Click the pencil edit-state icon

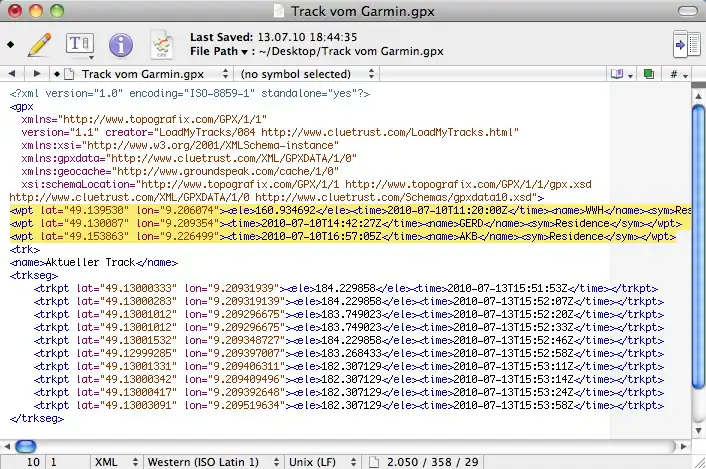(x=39, y=45)
